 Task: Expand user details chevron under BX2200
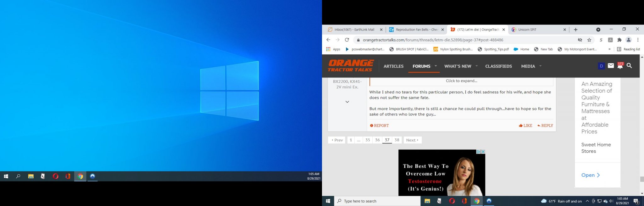[x=347, y=102]
